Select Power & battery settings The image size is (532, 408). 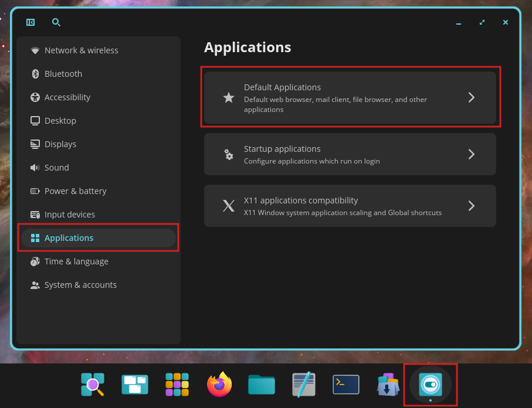coord(75,191)
